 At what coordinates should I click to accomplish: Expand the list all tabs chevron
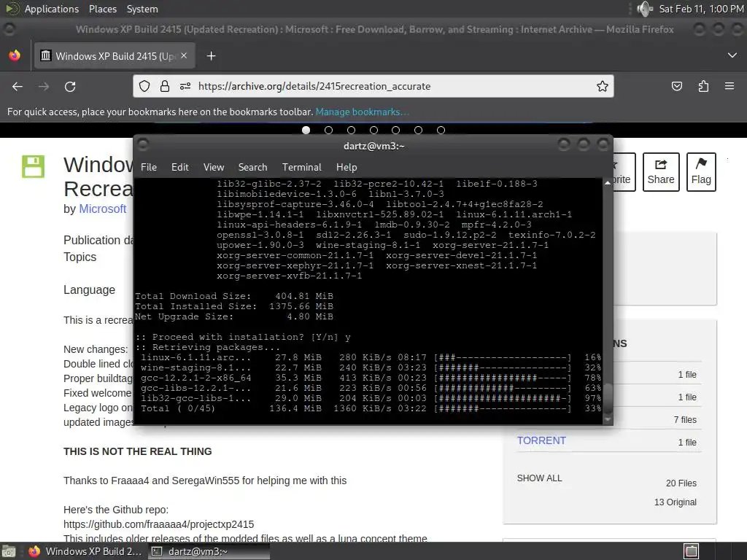tap(732, 55)
